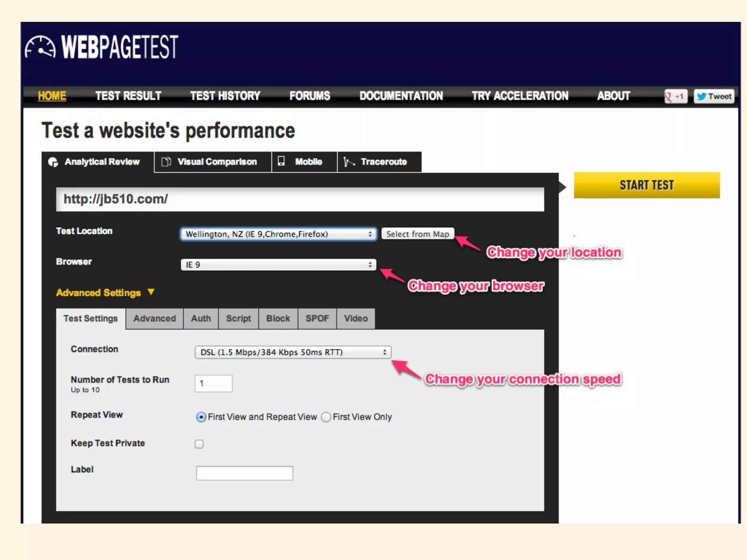The image size is (747, 560).
Task: Click the WEBPAGETEST logo text
Action: pos(120,47)
